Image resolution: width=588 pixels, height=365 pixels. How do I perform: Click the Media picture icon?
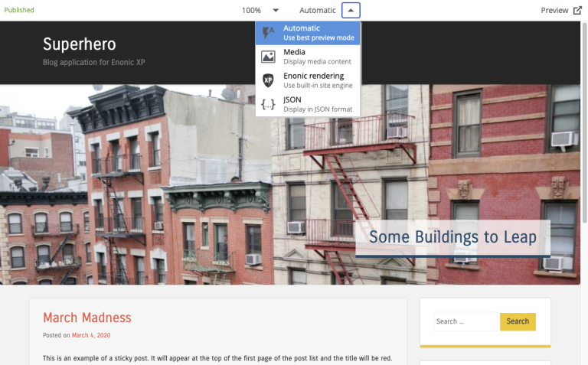[x=268, y=57]
